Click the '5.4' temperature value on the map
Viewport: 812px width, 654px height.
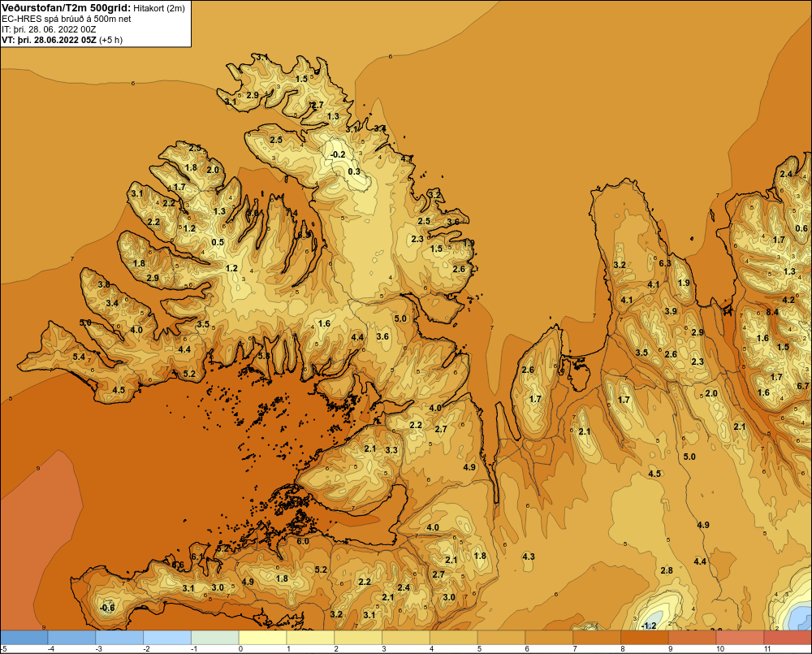(79, 357)
